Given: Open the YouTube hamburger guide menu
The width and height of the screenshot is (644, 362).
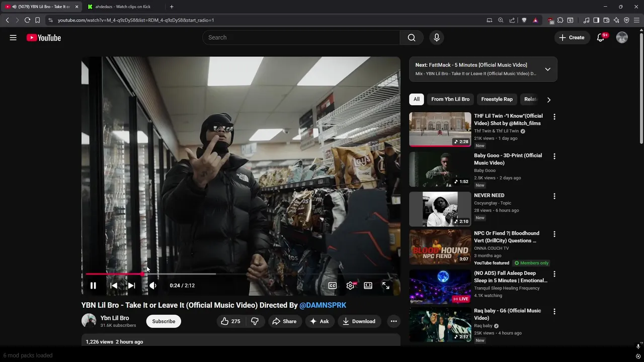Looking at the screenshot, I should (x=13, y=38).
